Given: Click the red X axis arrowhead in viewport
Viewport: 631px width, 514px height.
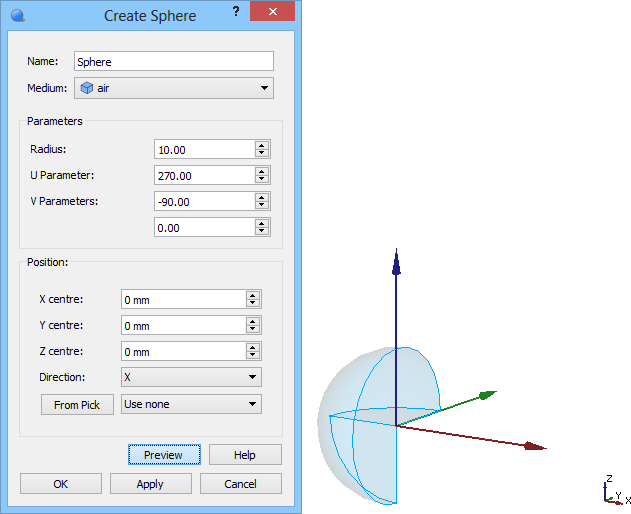Looking at the screenshot, I should click(535, 446).
